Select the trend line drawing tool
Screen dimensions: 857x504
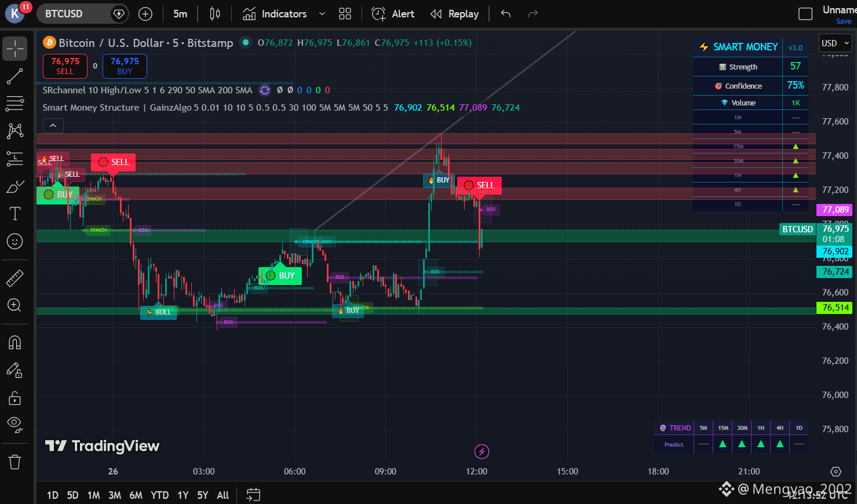coord(14,76)
